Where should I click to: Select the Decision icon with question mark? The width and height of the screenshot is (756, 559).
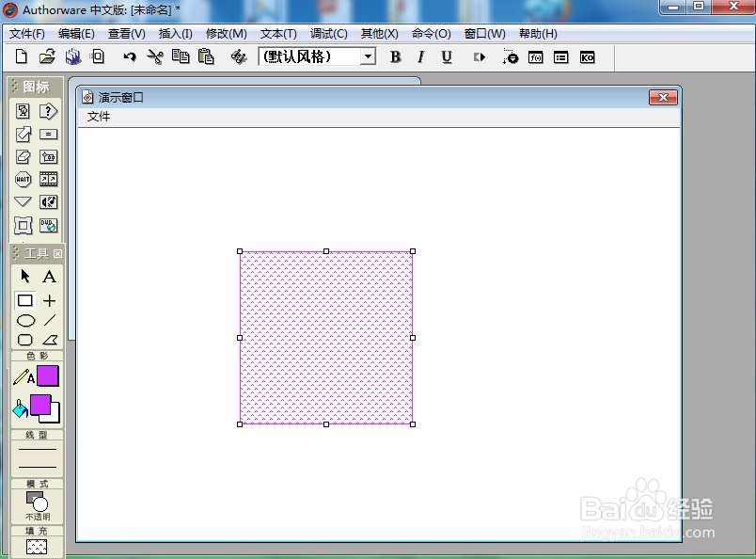[48, 111]
